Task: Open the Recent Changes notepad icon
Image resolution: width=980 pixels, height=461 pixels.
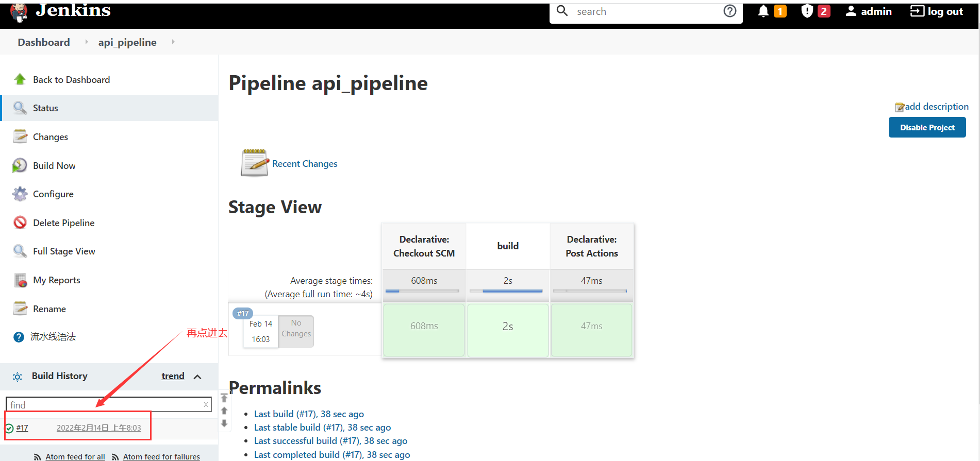Action: point(254,163)
